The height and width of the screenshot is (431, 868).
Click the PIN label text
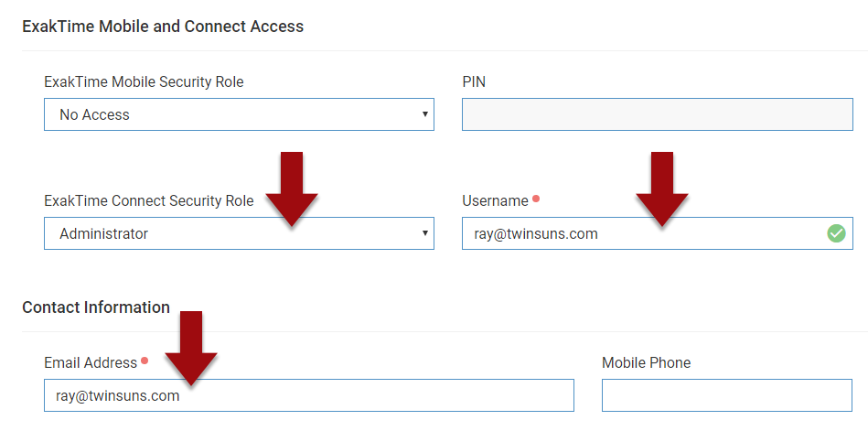(474, 81)
